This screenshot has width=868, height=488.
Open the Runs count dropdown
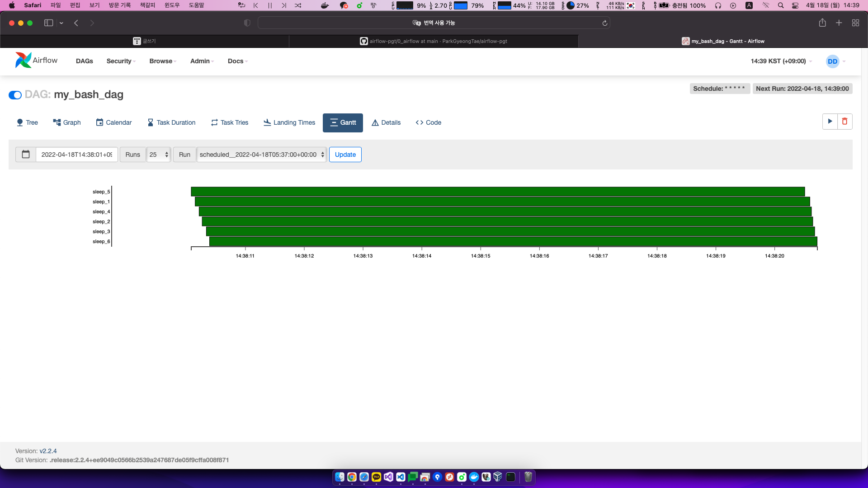pos(158,155)
